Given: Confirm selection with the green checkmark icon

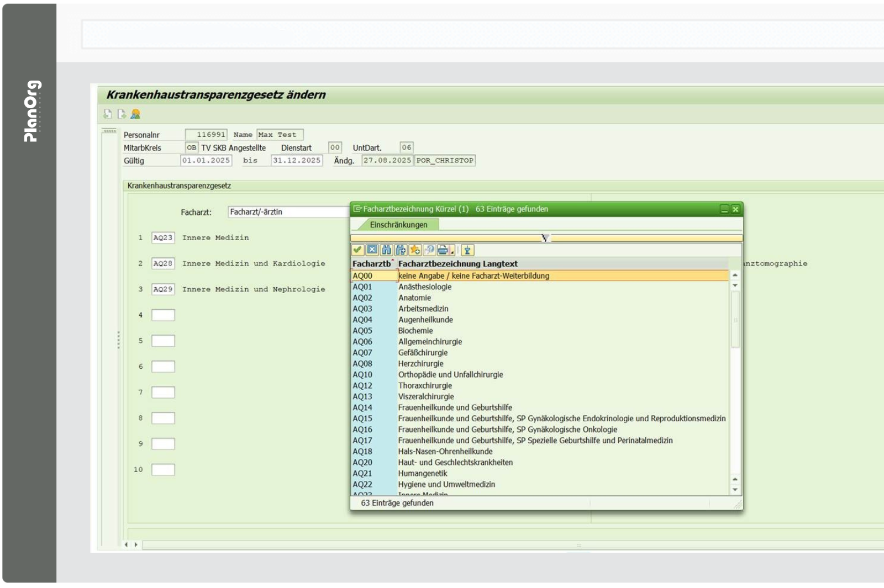Looking at the screenshot, I should coord(357,250).
